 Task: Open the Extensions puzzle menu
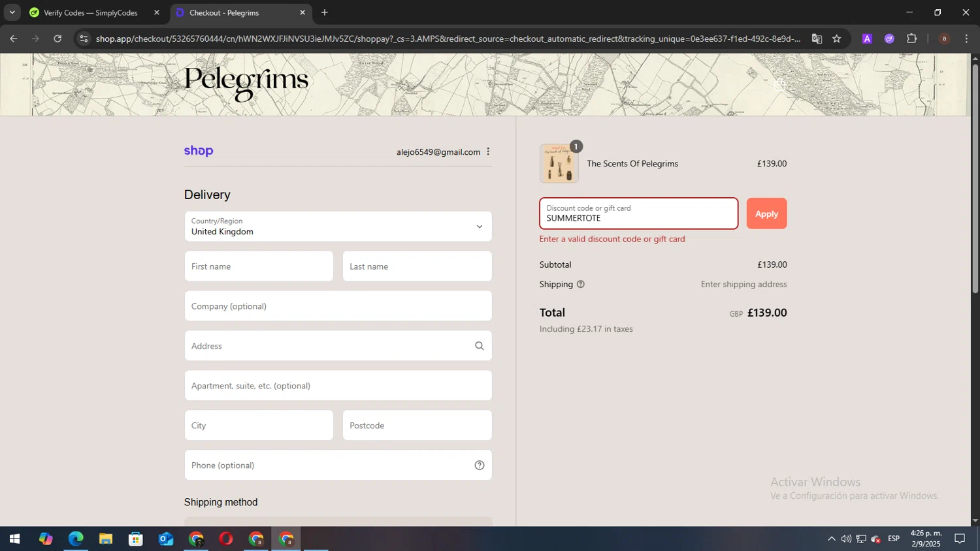(x=912, y=39)
